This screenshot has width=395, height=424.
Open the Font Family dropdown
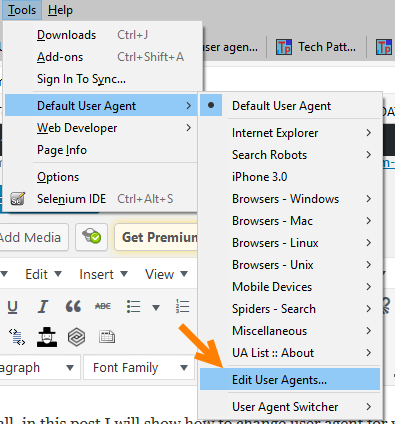(139, 367)
